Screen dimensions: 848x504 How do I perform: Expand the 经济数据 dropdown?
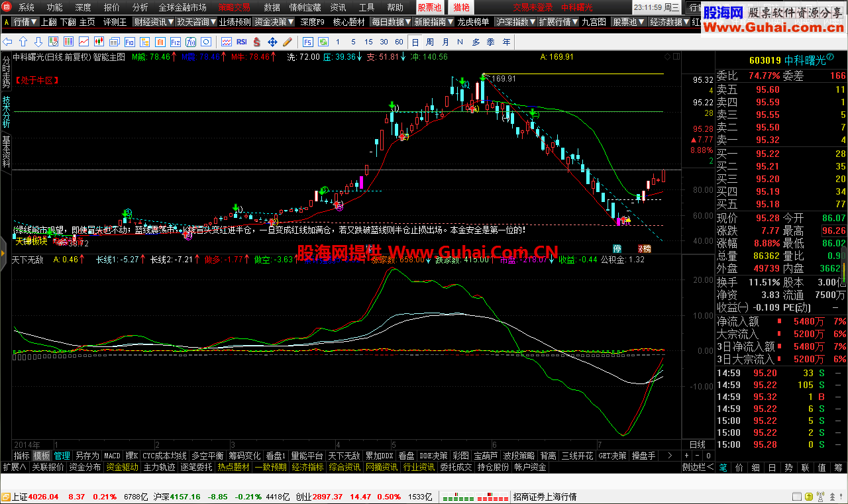click(668, 22)
